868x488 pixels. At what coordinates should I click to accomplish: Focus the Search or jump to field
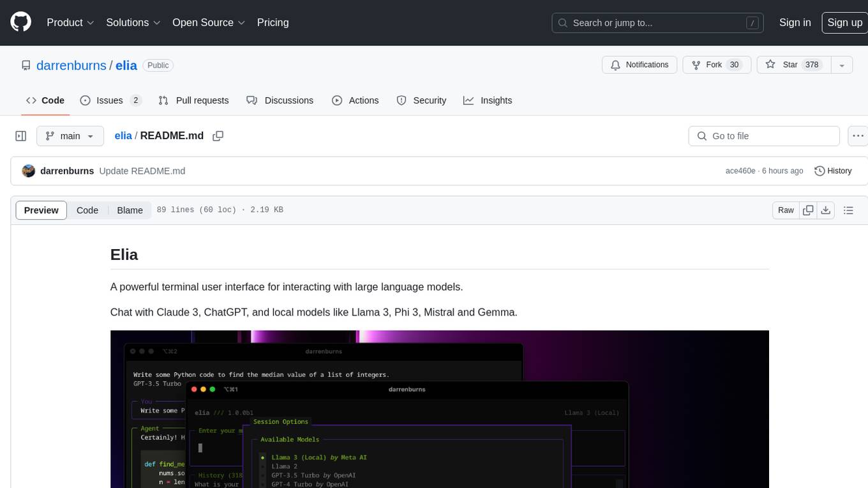point(659,23)
